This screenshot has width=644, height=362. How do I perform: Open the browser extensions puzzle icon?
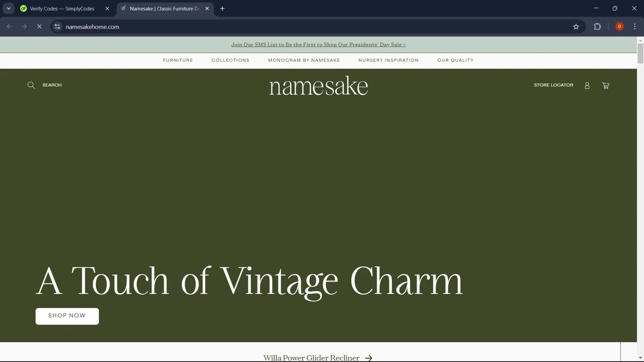click(597, 27)
